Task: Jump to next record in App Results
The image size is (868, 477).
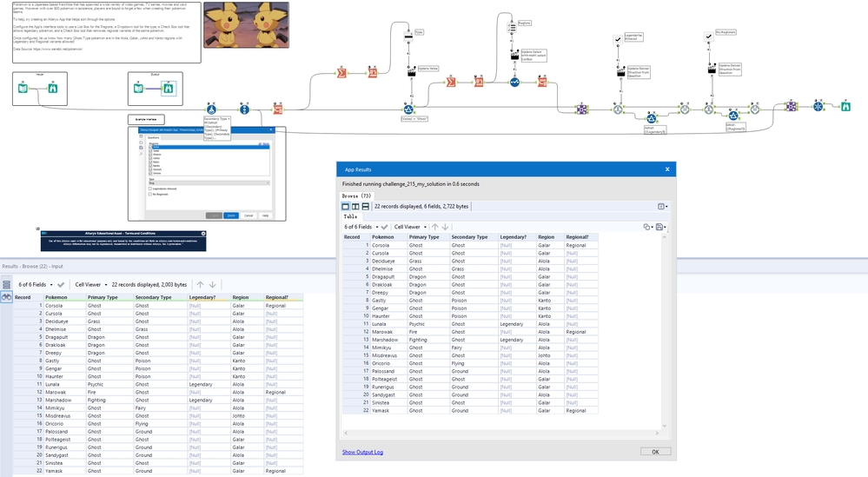Action: point(445,227)
